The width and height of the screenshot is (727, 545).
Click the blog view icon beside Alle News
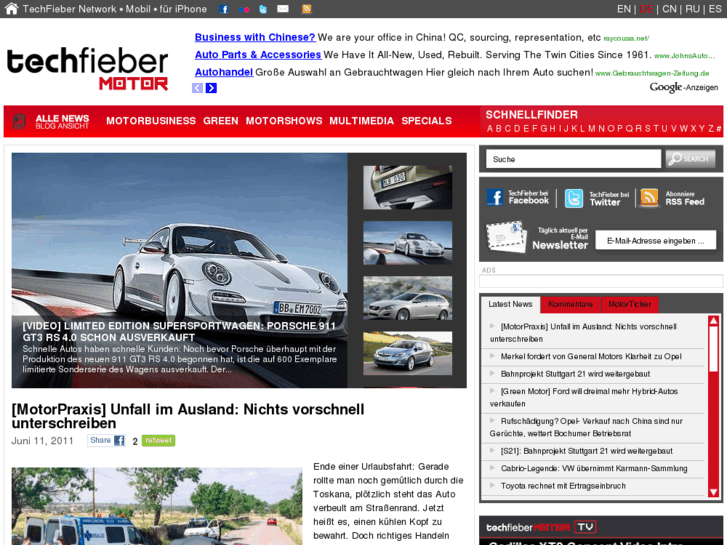19,121
